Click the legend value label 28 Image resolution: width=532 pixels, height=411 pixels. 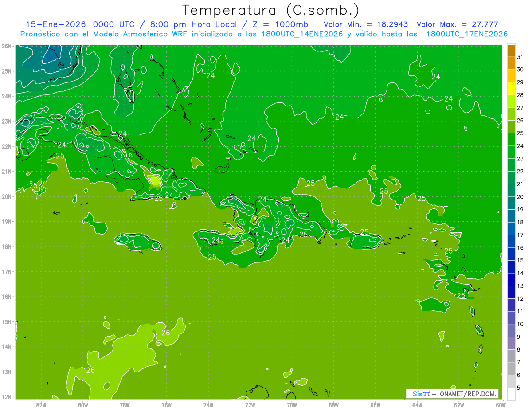[520, 95]
